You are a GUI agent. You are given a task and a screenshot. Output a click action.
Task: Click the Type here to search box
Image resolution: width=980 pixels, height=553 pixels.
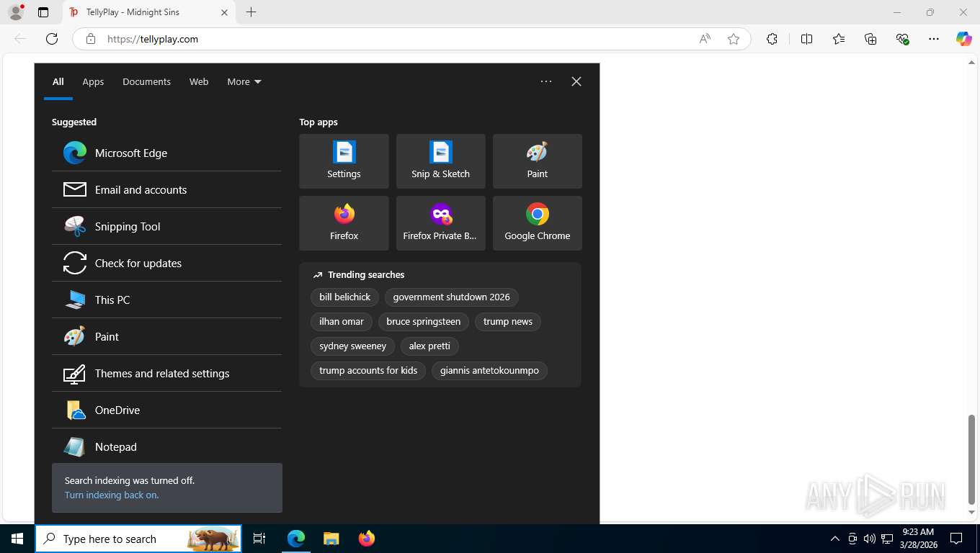[x=138, y=539]
